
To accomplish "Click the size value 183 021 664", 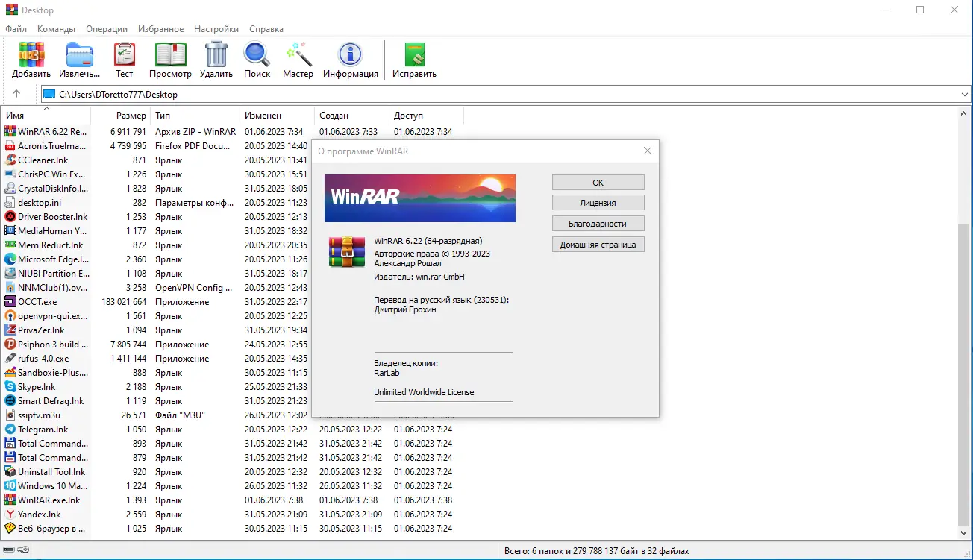I will click(x=124, y=302).
